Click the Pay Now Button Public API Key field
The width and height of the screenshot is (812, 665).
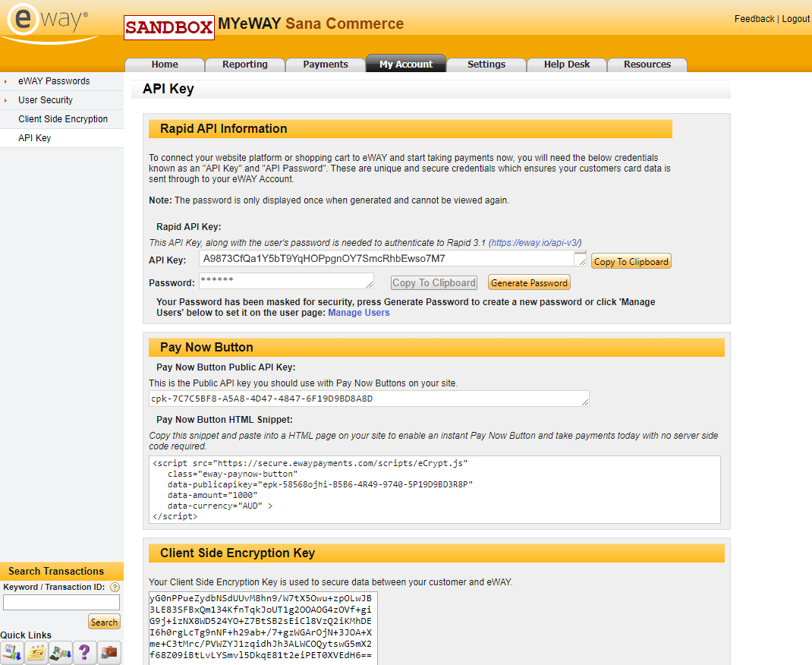(x=369, y=399)
